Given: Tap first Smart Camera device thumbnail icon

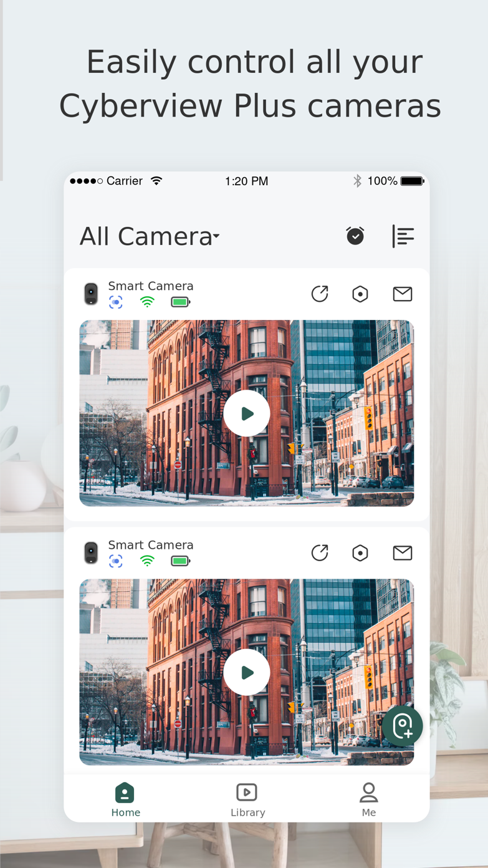Looking at the screenshot, I should (x=91, y=294).
